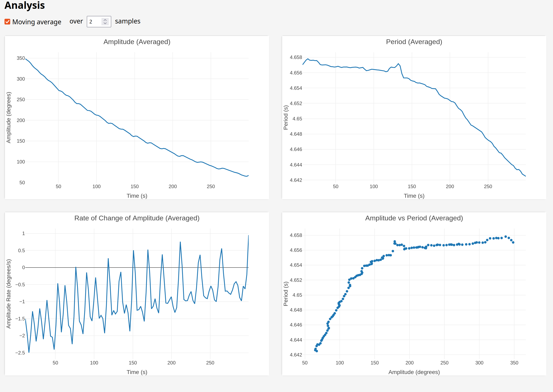Increase the moving average samples count
This screenshot has width=553, height=392.
[x=105, y=20]
